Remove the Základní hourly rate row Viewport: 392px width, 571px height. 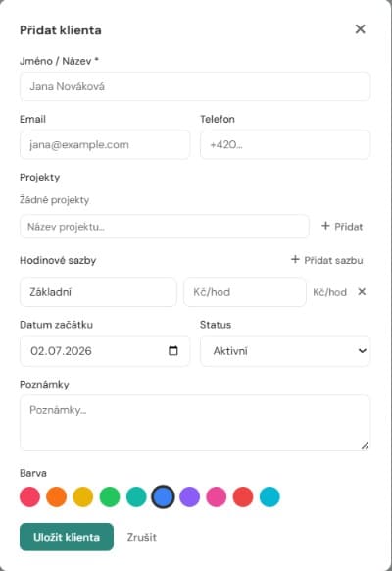pos(362,291)
